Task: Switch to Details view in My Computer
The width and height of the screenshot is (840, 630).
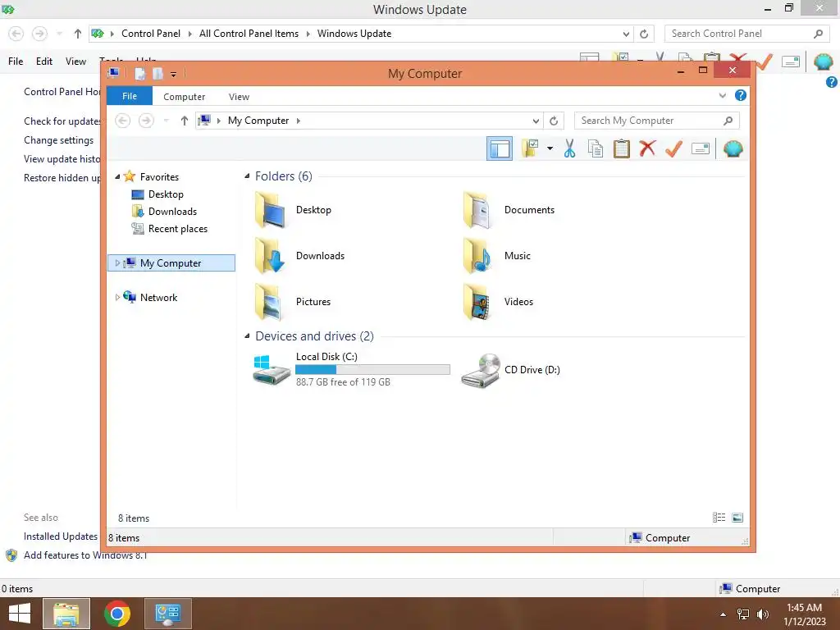Action: point(719,517)
